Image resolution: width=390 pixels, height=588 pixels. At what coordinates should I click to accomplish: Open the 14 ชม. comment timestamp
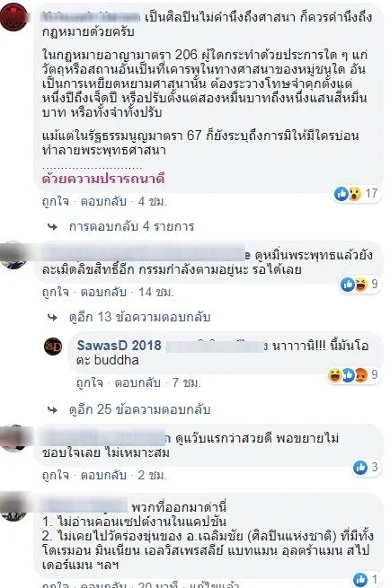[155, 292]
